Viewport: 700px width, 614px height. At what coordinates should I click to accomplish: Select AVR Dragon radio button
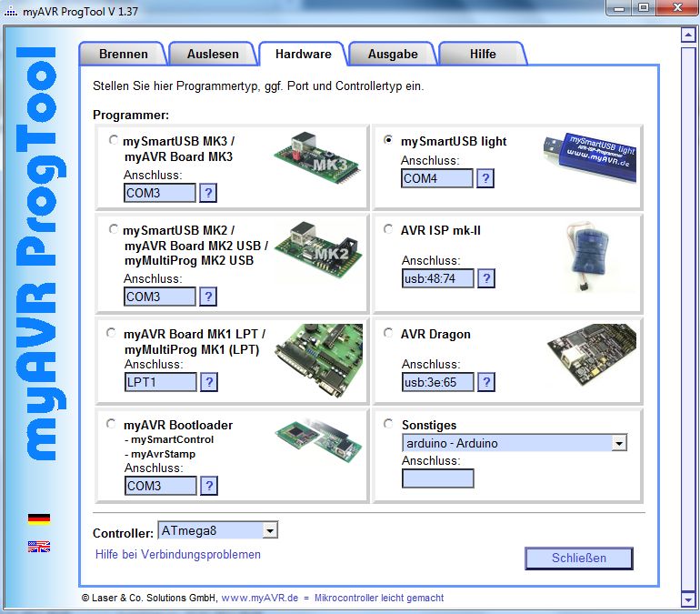(388, 333)
